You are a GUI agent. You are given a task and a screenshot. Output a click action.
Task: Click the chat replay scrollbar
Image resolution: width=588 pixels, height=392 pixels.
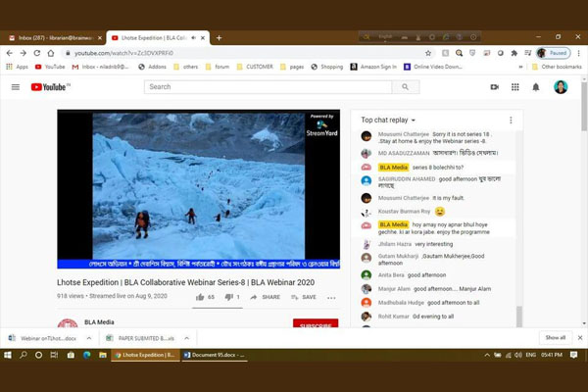click(x=519, y=225)
